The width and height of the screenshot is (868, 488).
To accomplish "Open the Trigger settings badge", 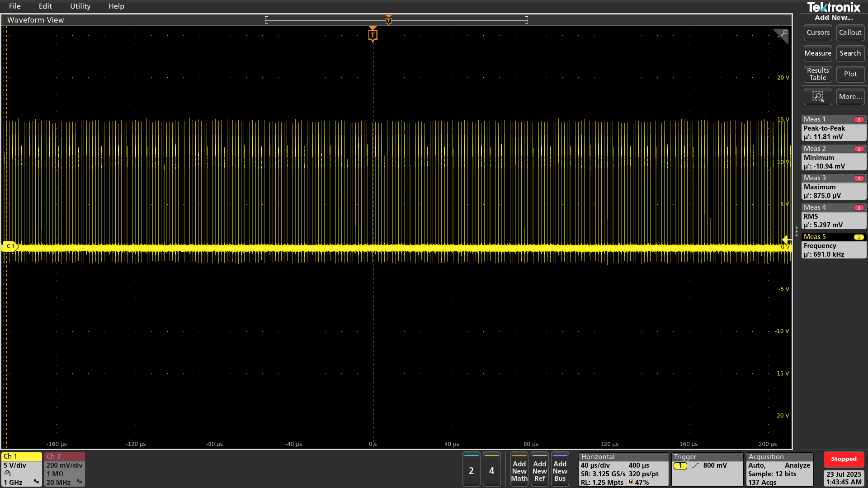I will 707,469.
